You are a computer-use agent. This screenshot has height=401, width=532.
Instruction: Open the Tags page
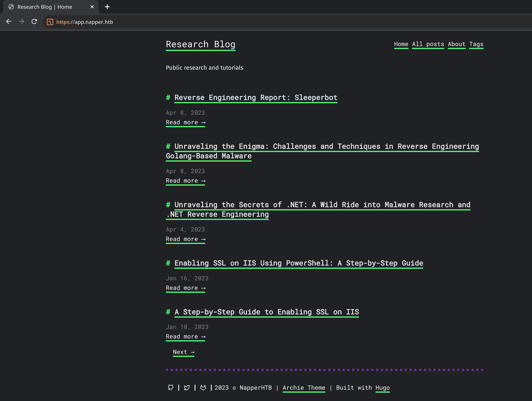pos(476,44)
